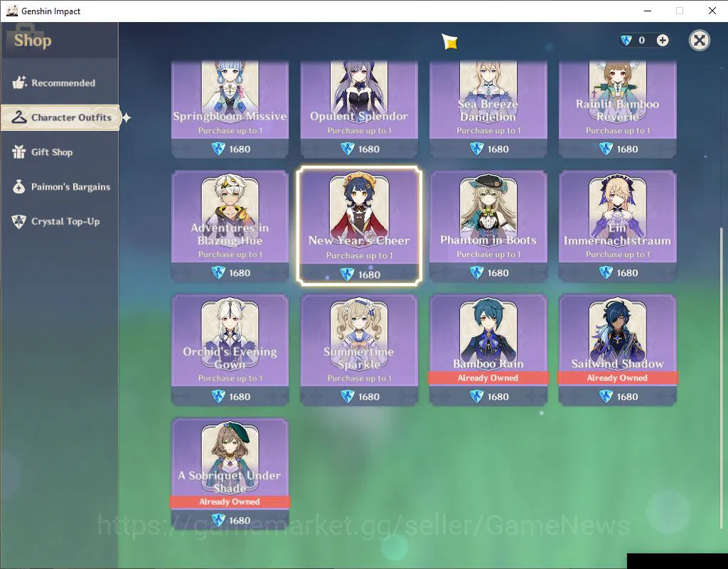Select the Bamboo Rain outfit card

488,350
